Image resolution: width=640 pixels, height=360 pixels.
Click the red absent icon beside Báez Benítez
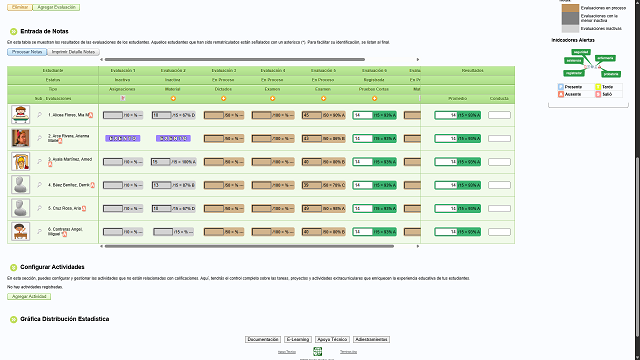92,185
